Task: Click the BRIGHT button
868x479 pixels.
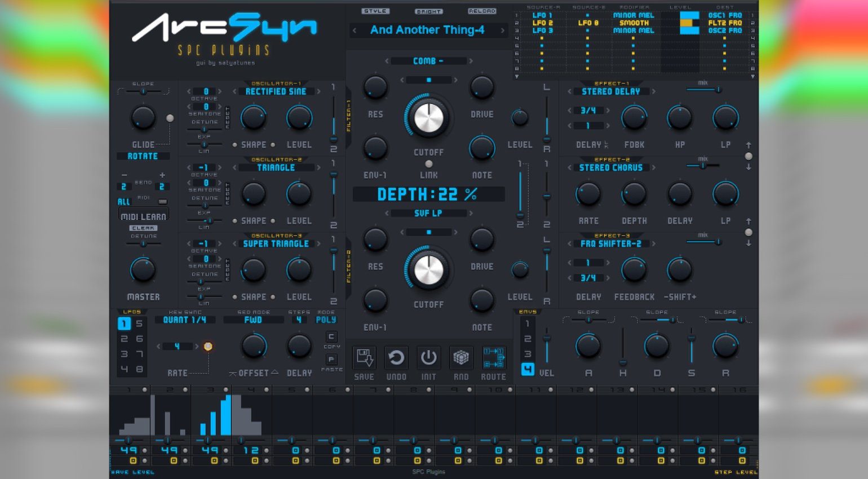Action: tap(429, 11)
